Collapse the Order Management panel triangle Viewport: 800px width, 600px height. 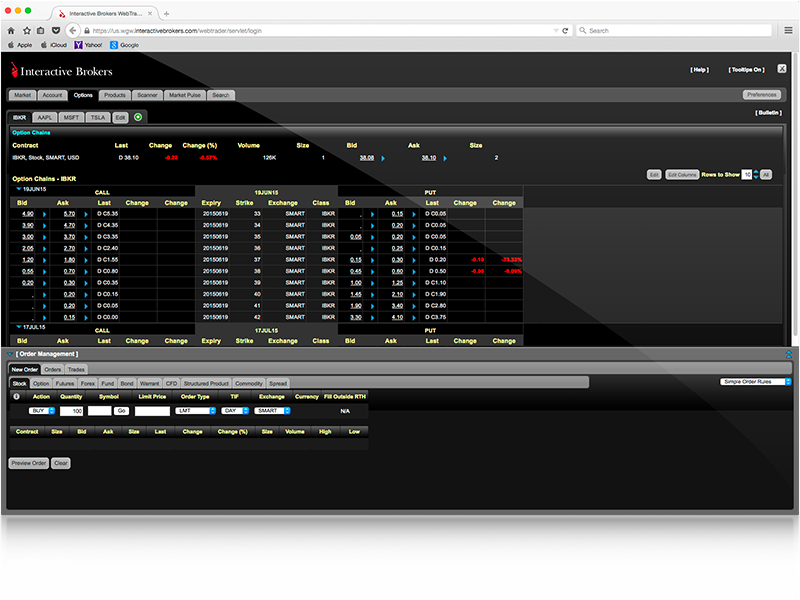[x=10, y=354]
